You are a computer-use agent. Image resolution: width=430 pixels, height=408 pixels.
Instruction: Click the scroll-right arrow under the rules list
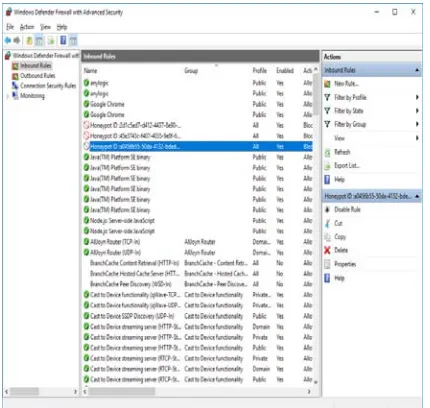click(x=309, y=391)
